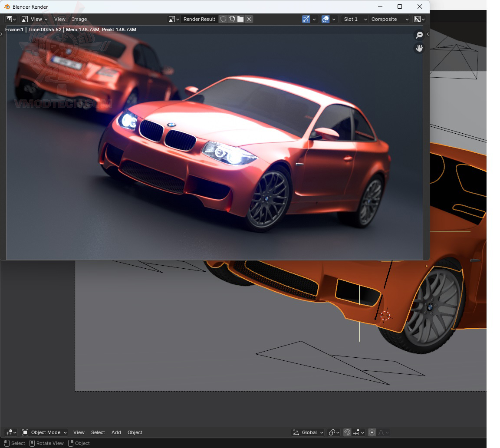Open the editor type dropdown in render window
500x448 pixels.
point(11,19)
